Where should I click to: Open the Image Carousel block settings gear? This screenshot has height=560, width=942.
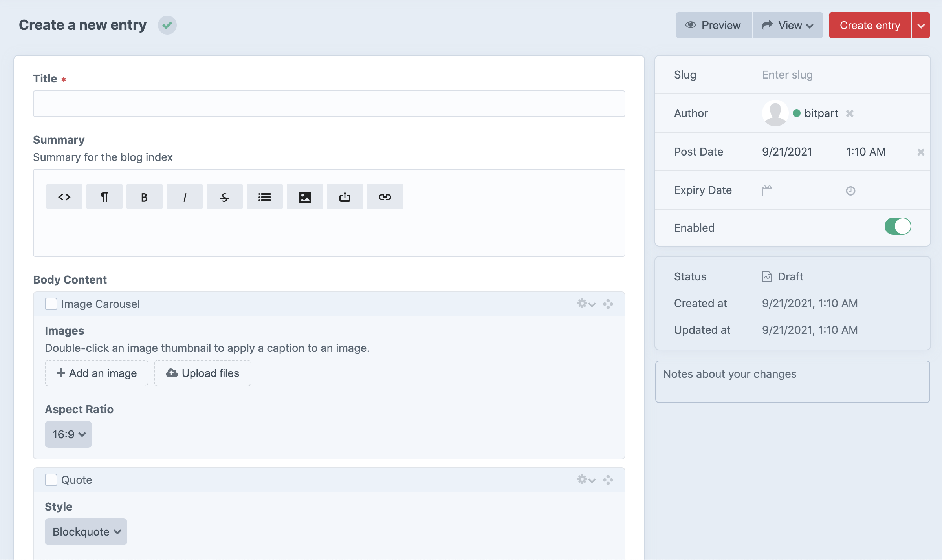[586, 304]
